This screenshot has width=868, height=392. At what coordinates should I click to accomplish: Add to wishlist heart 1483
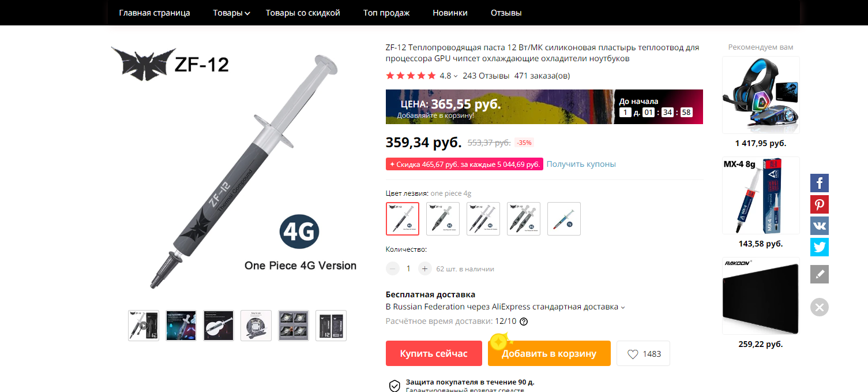(643, 353)
